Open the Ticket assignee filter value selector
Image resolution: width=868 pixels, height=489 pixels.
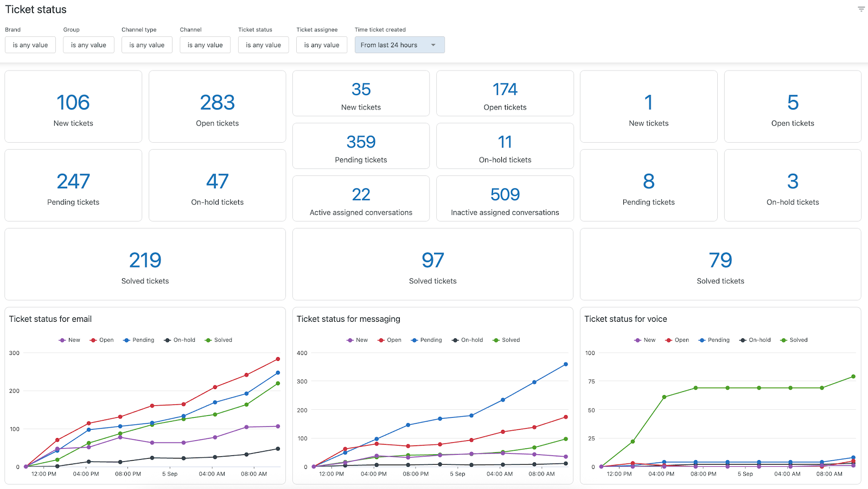(x=322, y=45)
